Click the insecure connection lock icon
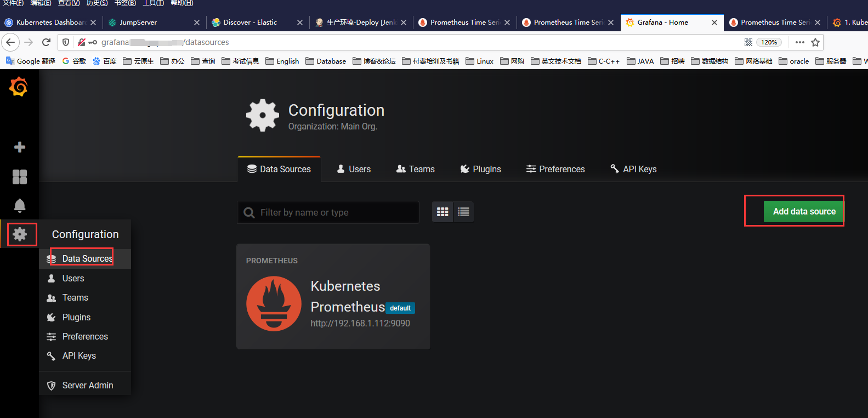 (81, 42)
